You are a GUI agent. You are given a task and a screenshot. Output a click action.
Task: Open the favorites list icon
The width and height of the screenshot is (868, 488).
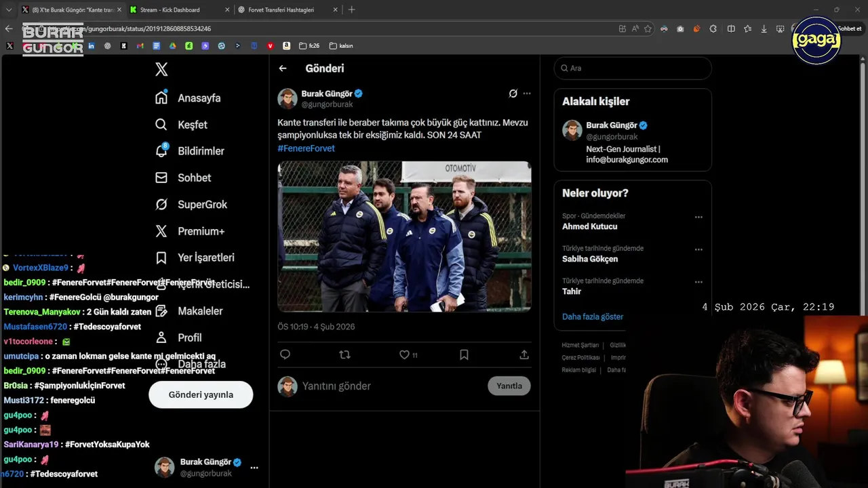pyautogui.click(x=747, y=28)
